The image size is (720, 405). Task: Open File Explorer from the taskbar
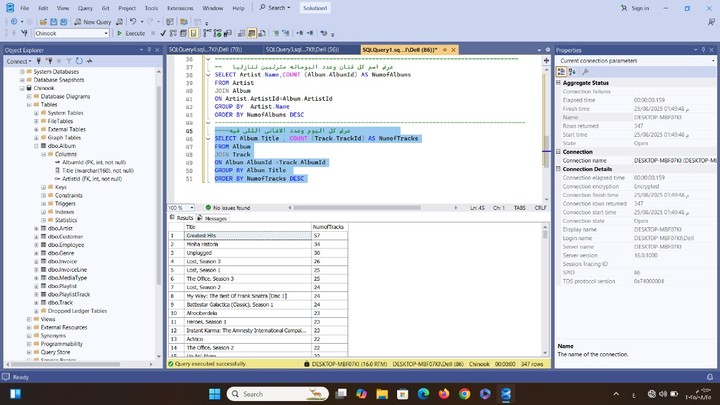click(382, 394)
